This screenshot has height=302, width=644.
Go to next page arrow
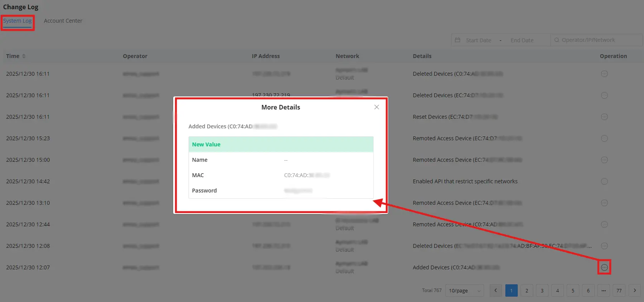[634, 290]
